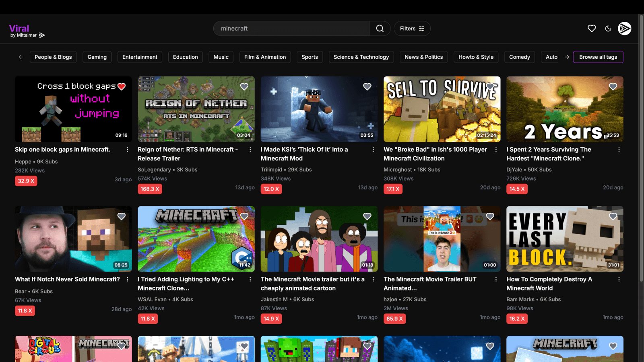Favorite the KSI Thick Of It video
The height and width of the screenshot is (362, 644).
367,86
